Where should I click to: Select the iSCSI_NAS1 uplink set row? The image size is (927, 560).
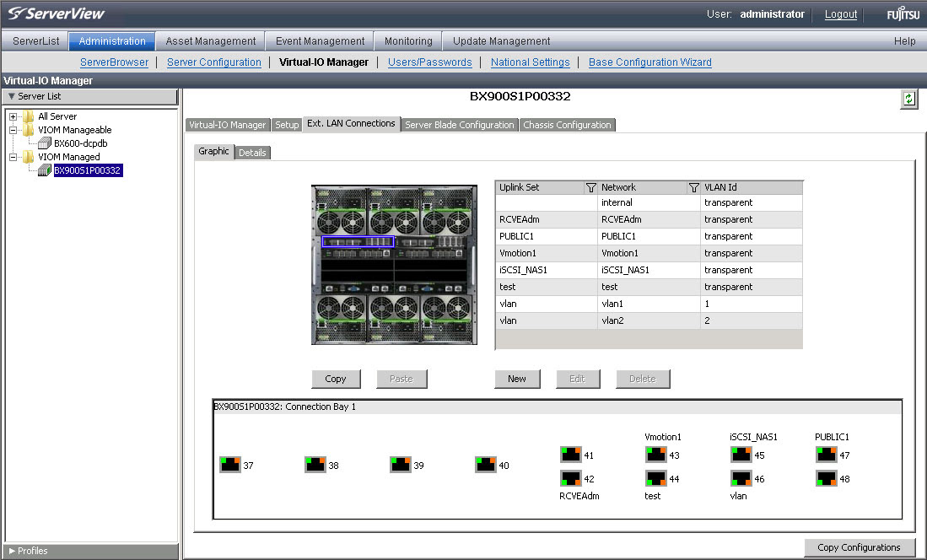pos(649,270)
